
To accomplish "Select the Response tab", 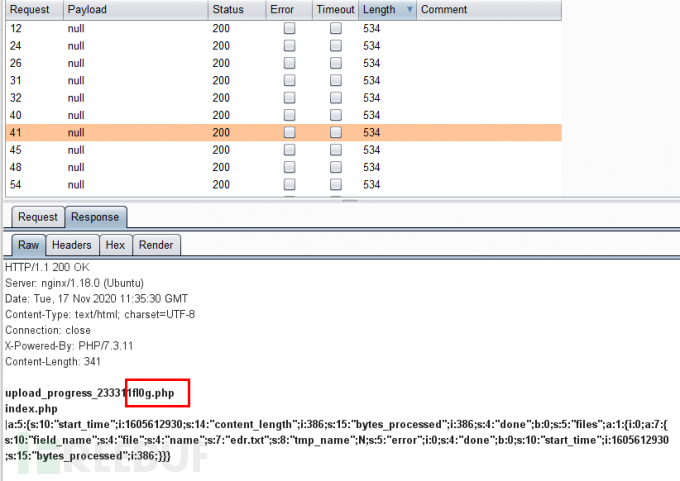I will coord(93,217).
